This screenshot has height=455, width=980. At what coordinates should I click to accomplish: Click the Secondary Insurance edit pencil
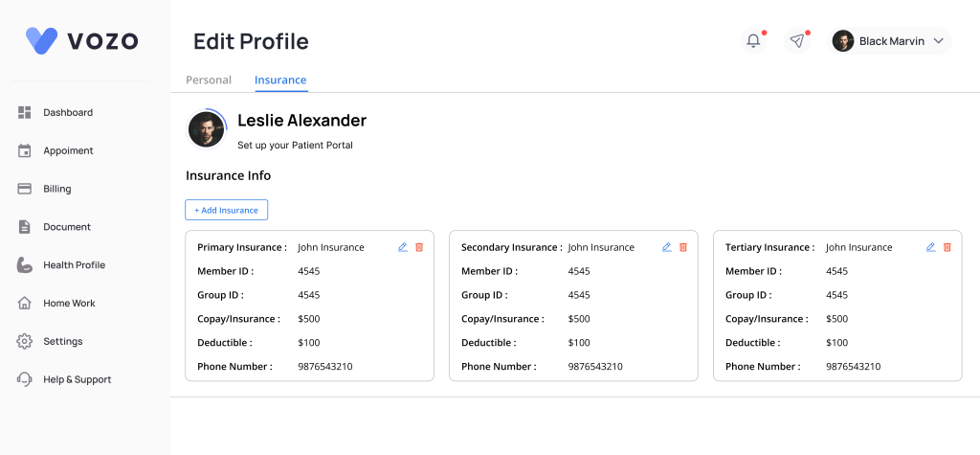(x=667, y=247)
